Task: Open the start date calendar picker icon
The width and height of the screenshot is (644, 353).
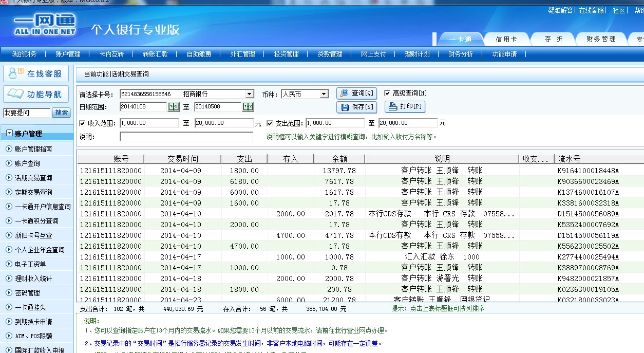Action: [174, 107]
